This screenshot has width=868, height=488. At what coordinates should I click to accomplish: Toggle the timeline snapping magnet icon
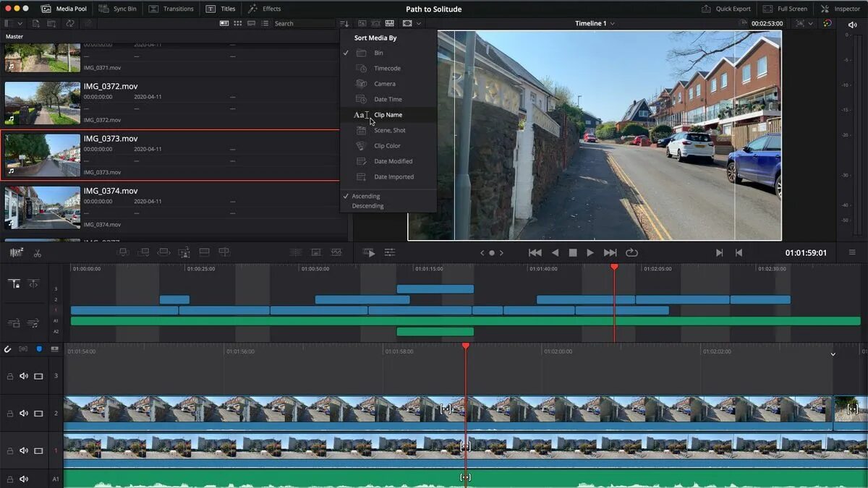(8, 349)
